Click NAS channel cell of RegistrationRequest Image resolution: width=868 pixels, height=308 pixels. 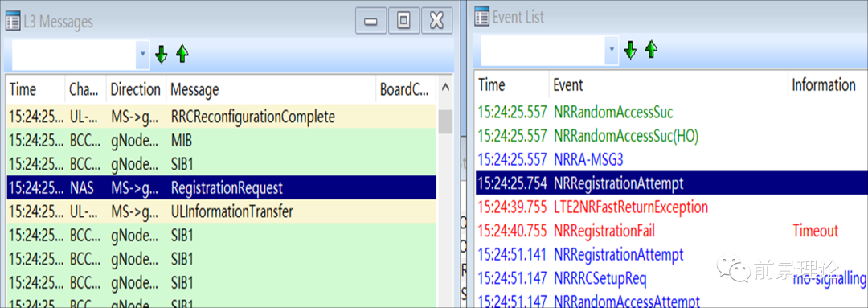[81, 188]
